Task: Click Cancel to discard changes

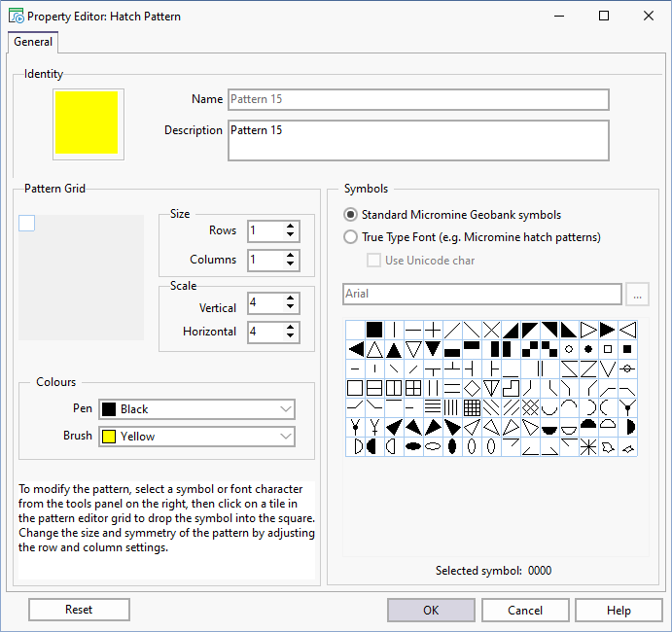Action: [x=525, y=610]
